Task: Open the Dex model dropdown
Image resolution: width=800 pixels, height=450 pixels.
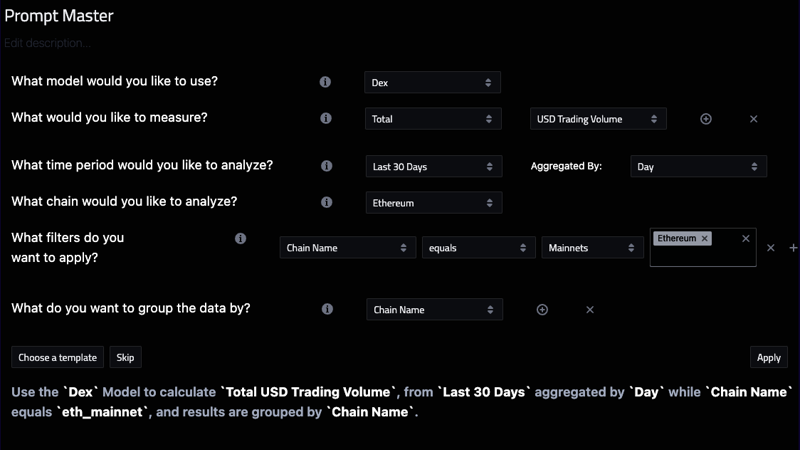Action: 432,83
